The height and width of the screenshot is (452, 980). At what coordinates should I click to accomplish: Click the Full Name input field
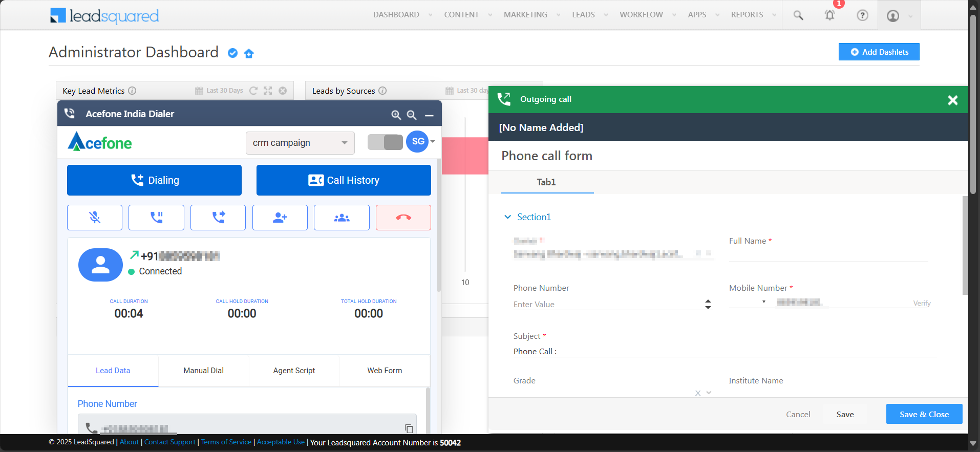click(828, 254)
